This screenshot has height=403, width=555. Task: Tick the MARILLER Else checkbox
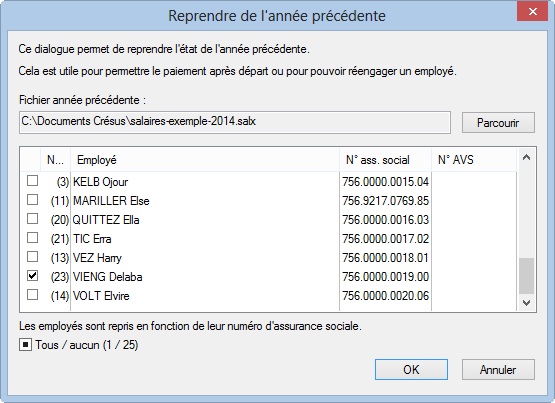33,200
